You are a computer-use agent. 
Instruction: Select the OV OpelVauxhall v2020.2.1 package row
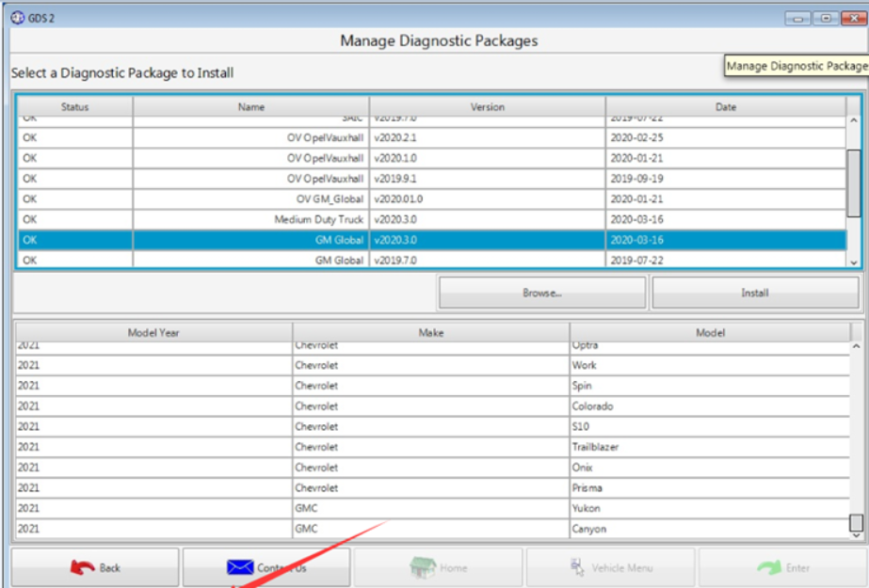pyautogui.click(x=432, y=138)
